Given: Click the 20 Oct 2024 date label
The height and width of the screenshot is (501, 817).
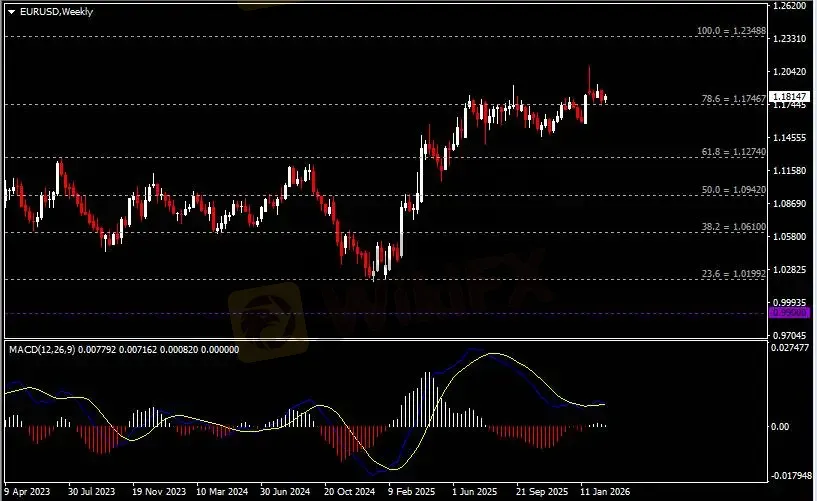Looking at the screenshot, I should click(x=350, y=491).
